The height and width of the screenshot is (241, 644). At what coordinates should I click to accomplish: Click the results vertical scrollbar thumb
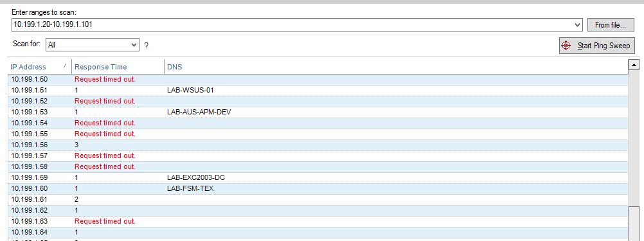tap(634, 224)
